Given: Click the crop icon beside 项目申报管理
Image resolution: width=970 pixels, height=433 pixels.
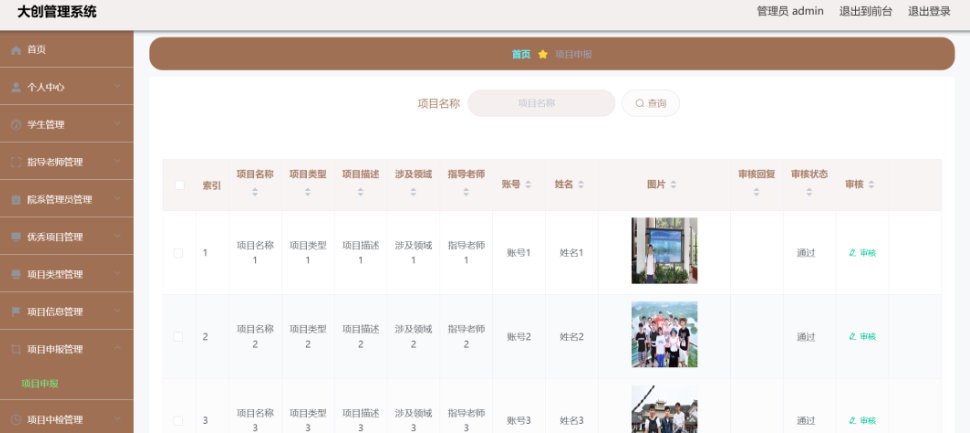Looking at the screenshot, I should pyautogui.click(x=16, y=349).
